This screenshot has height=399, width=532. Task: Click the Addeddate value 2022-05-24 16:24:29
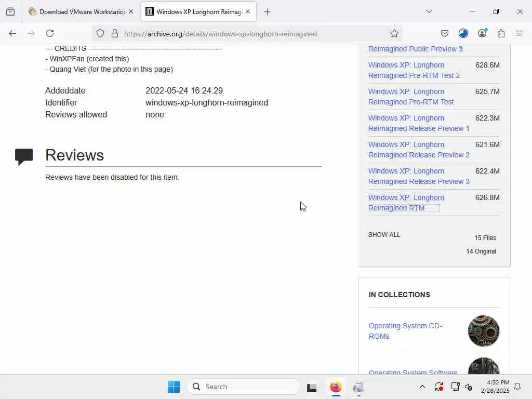click(x=184, y=90)
